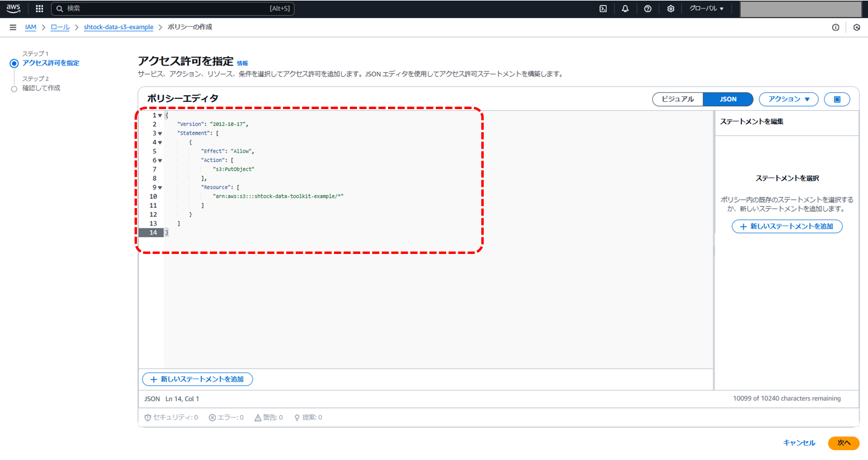Screen dimensions: 868x460
Task: Click the セキュリティ shield indicator
Action: pyautogui.click(x=172, y=418)
